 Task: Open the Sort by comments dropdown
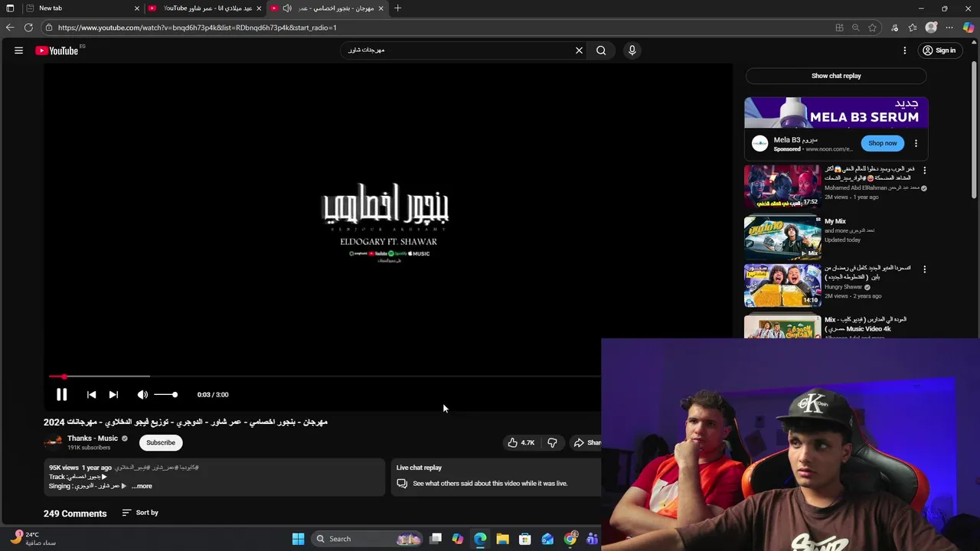[x=140, y=513]
